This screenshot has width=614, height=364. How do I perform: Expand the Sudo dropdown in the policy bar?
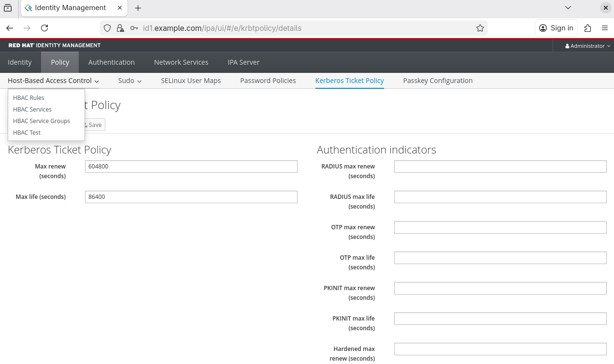click(x=129, y=81)
